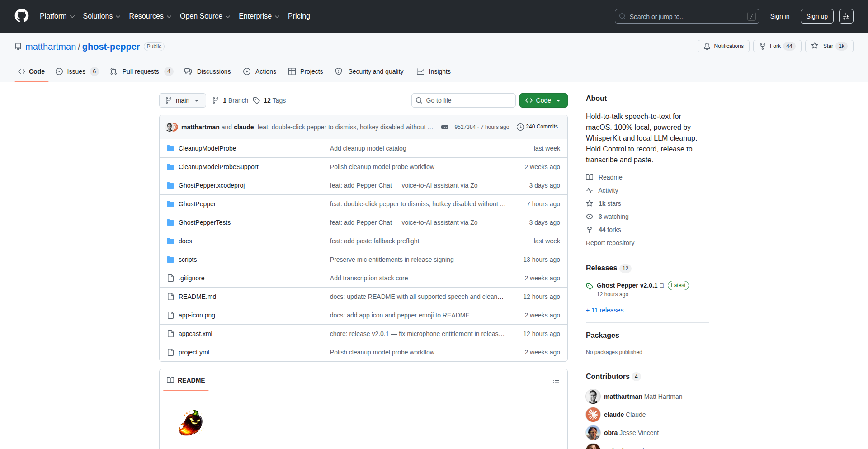Switch to the Pull requests tab
Image resolution: width=868 pixels, height=449 pixels.
pos(141,71)
